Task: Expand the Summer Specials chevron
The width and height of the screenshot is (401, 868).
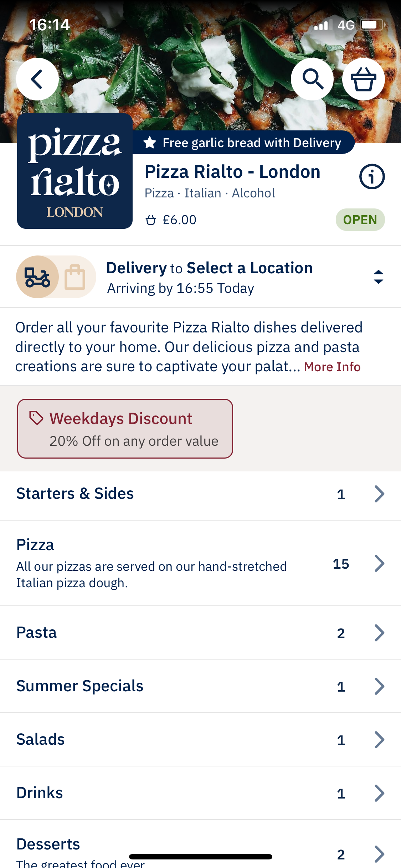Action: (x=379, y=686)
